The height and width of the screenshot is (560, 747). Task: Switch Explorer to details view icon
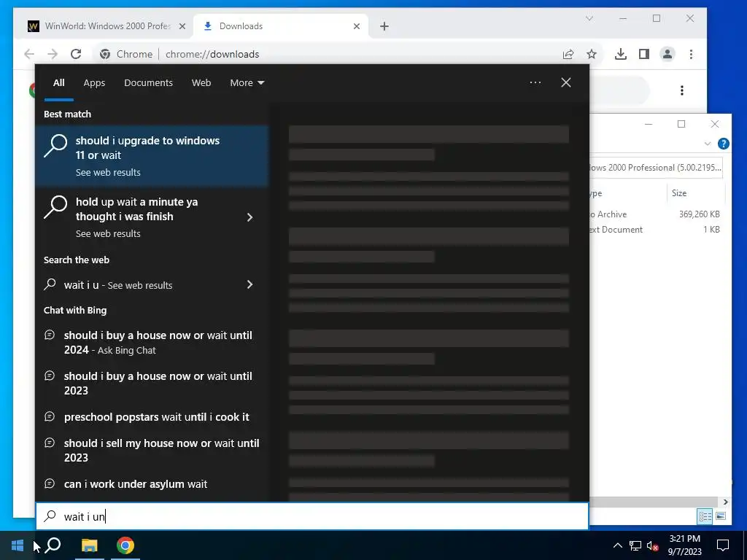point(705,517)
